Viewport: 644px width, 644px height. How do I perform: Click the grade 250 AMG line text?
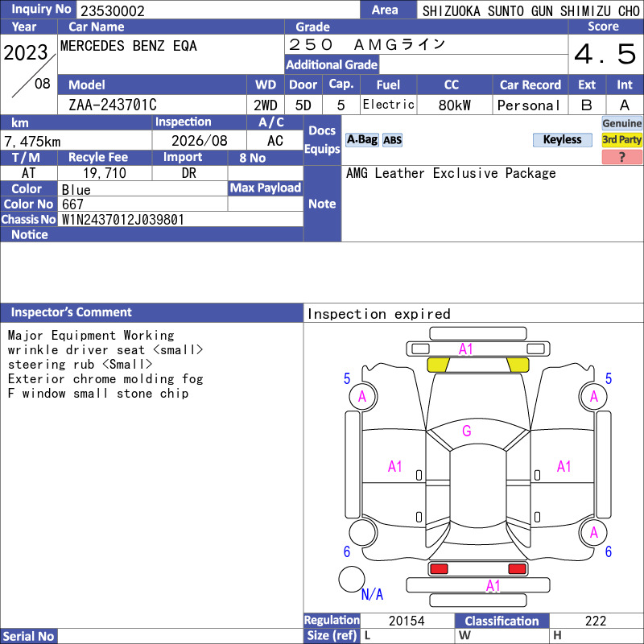coord(367,44)
